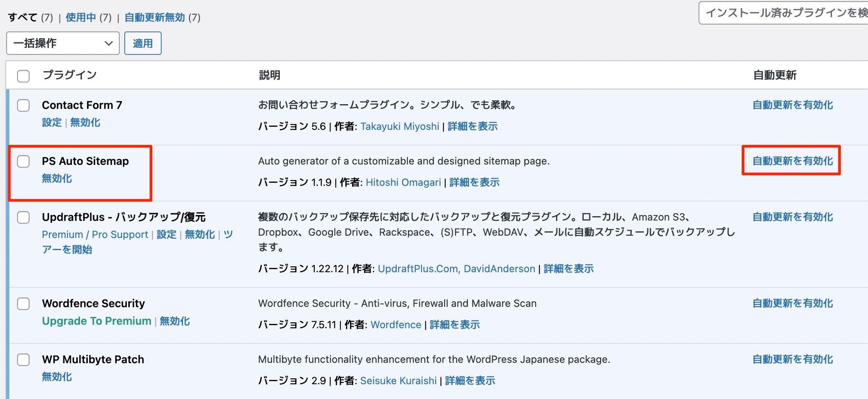Deactivate WP Multibyte Patch via 無効化
Image resolution: width=868 pixels, height=399 pixels.
click(x=57, y=377)
